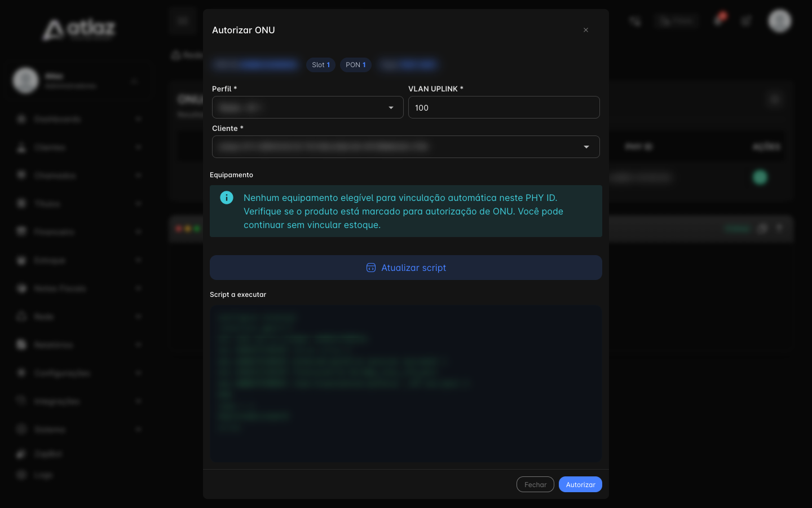
Task: Select the PON 1 chip
Action: 356,65
